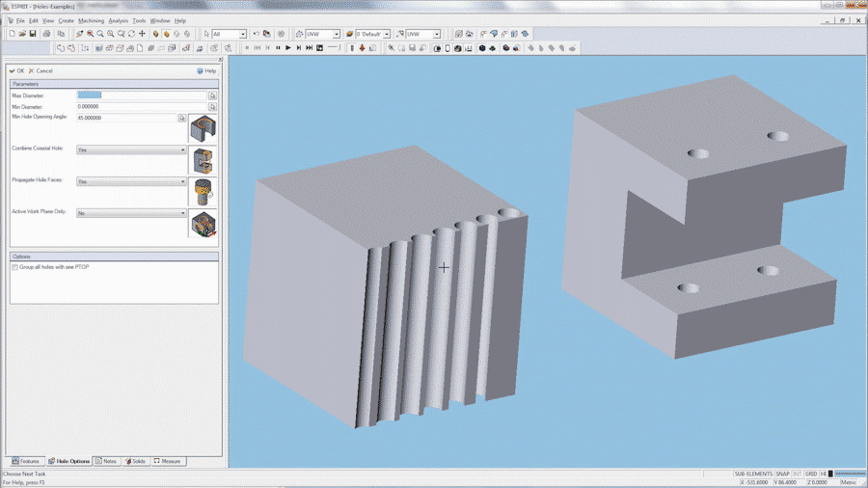Click pick button beside Min Hole Opening Angle
The height and width of the screenshot is (488, 868).
pyautogui.click(x=182, y=118)
